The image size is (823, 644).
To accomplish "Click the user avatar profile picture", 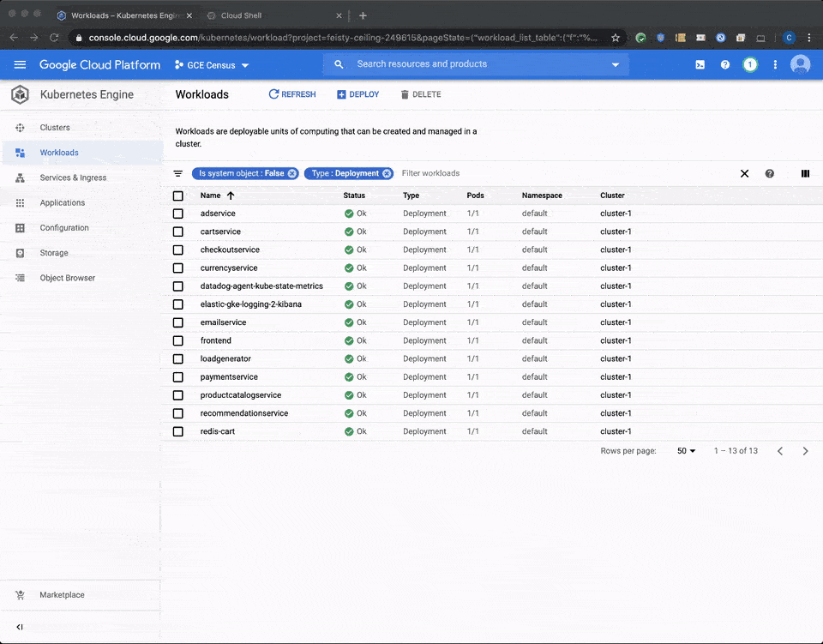I will pos(800,64).
